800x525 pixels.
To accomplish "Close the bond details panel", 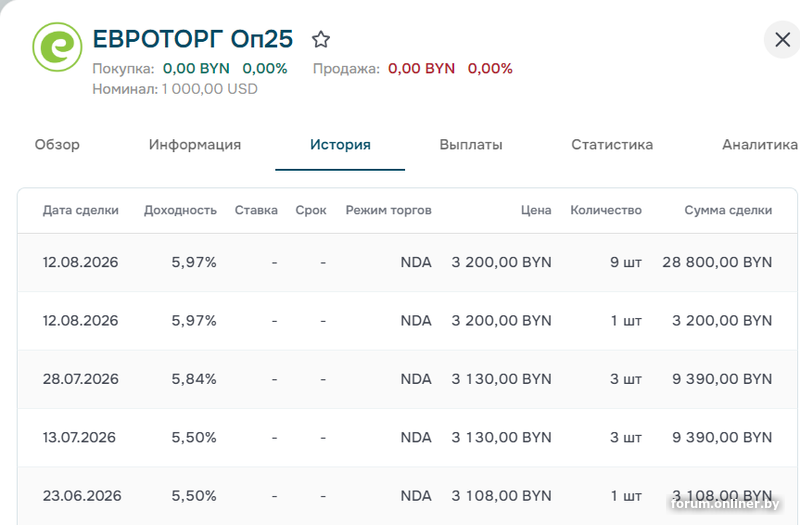I will (782, 39).
